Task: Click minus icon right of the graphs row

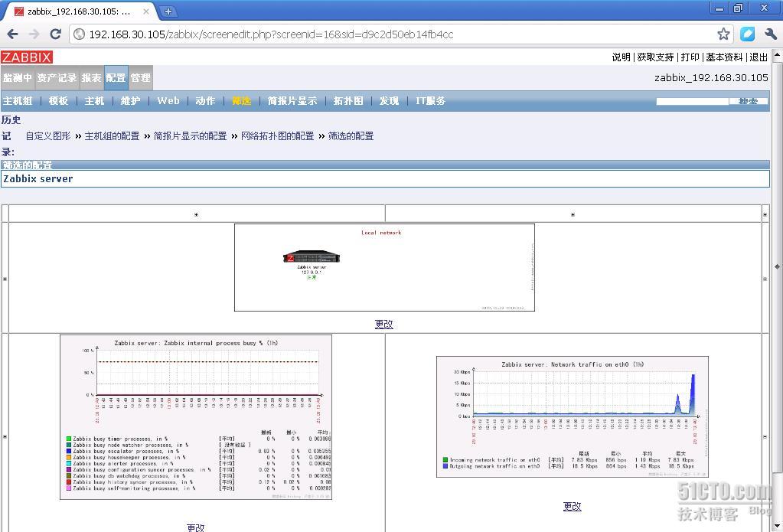Action: click(x=765, y=436)
